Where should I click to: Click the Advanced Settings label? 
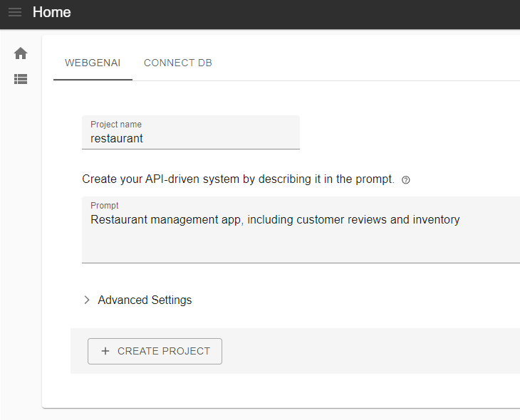click(145, 300)
